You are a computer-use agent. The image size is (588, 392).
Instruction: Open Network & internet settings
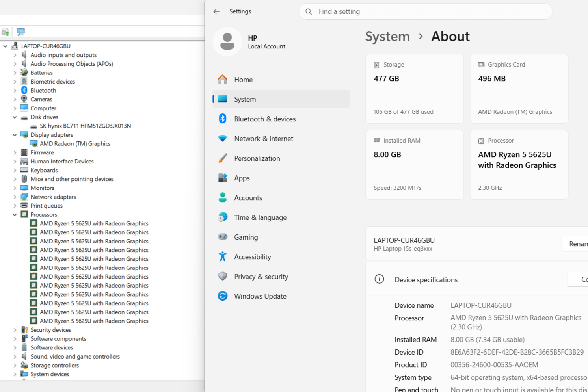[281, 138]
